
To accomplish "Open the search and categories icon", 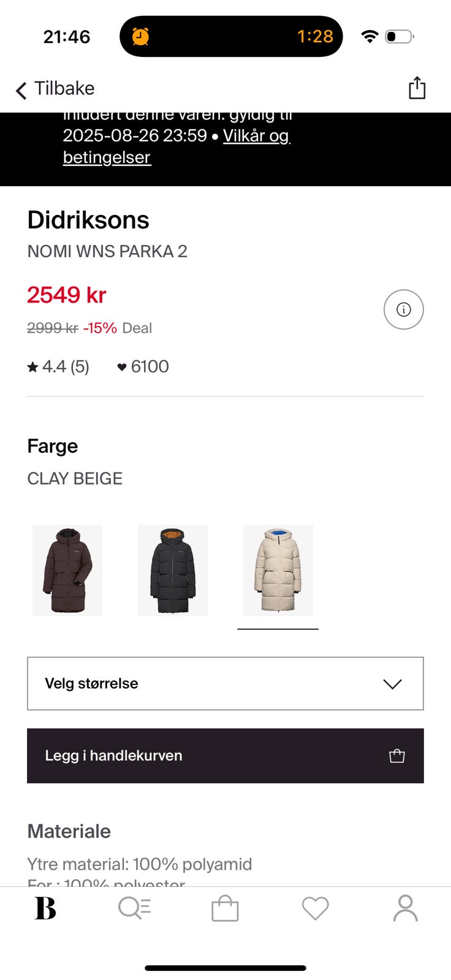I will pyautogui.click(x=134, y=908).
